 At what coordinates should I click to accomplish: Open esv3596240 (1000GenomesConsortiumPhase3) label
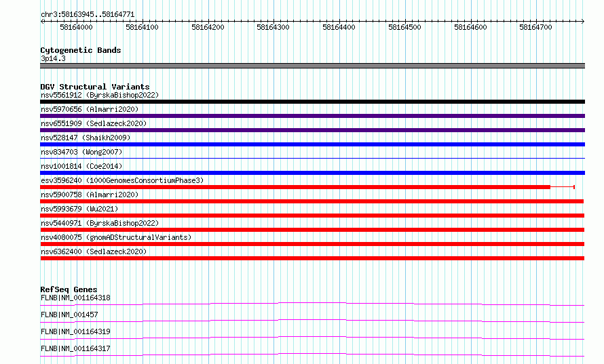pyautogui.click(x=122, y=180)
